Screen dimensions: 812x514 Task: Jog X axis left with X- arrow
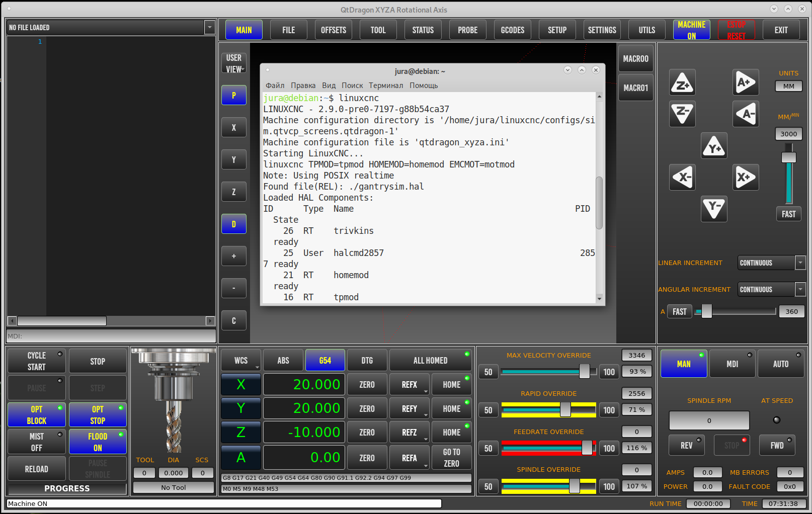click(x=682, y=177)
